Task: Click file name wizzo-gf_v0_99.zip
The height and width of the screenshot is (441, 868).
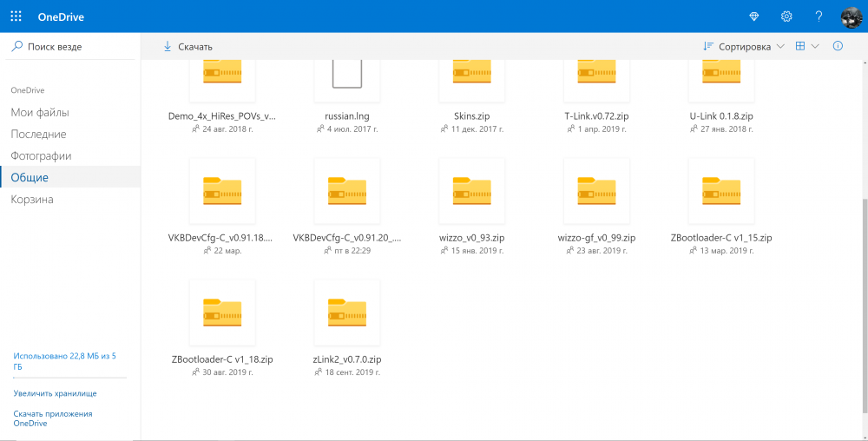Action: click(x=597, y=238)
